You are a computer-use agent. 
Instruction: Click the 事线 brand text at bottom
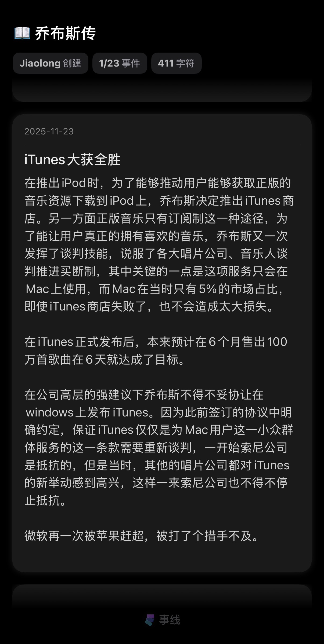[x=170, y=620]
